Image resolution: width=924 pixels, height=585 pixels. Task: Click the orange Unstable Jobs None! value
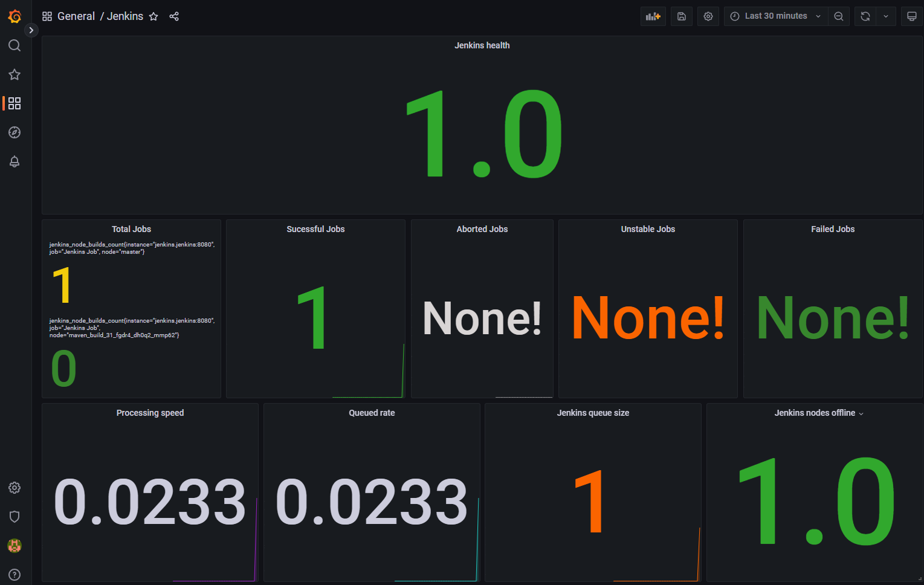point(648,318)
